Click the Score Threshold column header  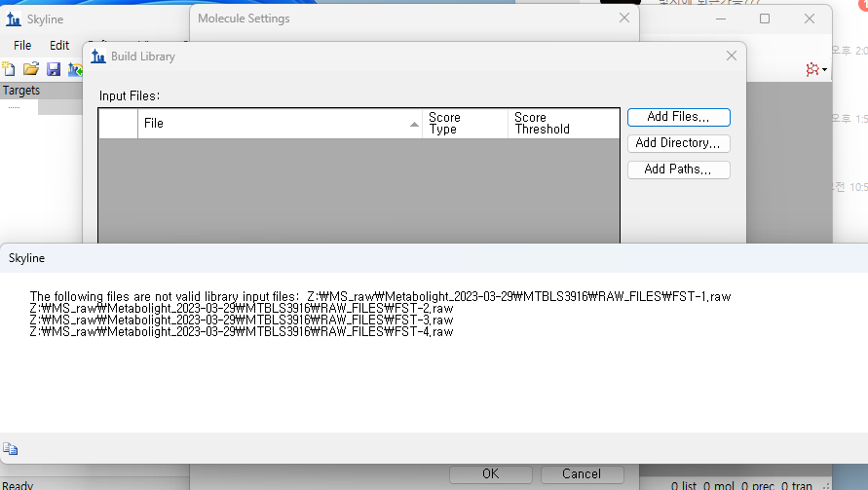point(562,124)
